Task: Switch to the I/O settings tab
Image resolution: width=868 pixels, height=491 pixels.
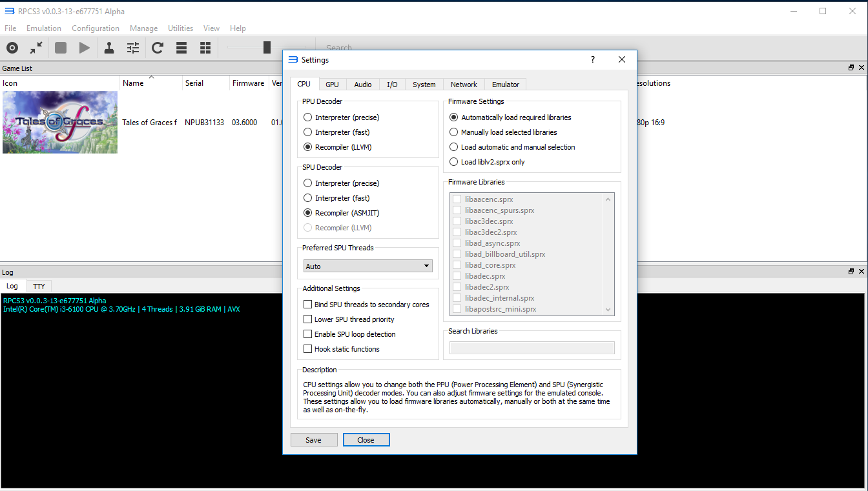Action: point(392,85)
